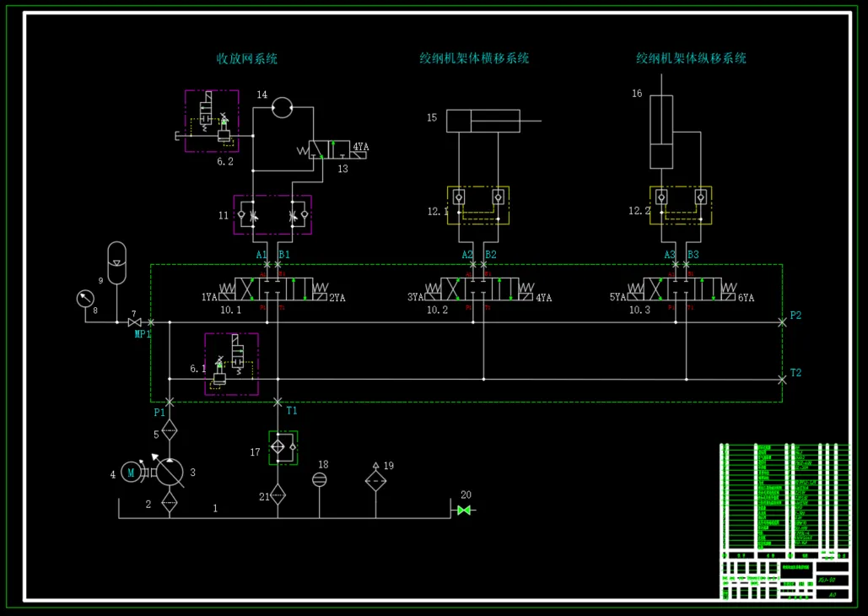Select the pressure line filter symbol 5
868x616 pixels.
170,430
